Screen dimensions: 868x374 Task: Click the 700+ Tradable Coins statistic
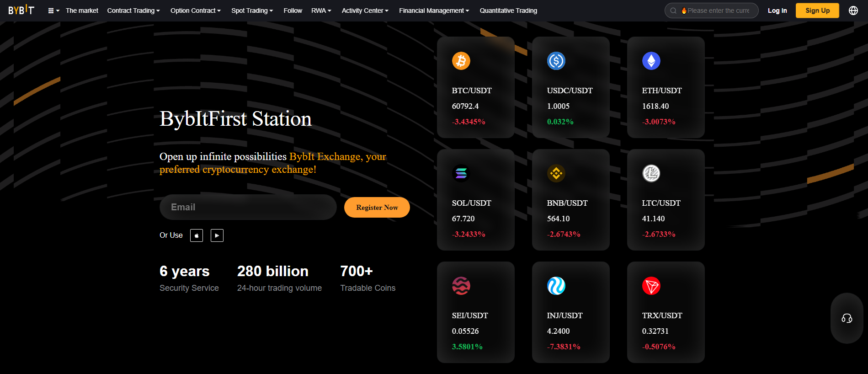tap(367, 278)
